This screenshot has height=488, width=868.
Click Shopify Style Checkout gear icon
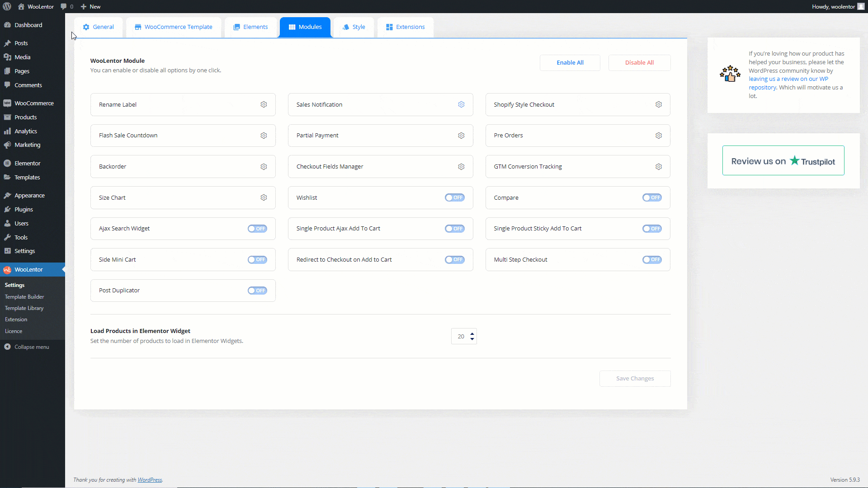(x=659, y=104)
